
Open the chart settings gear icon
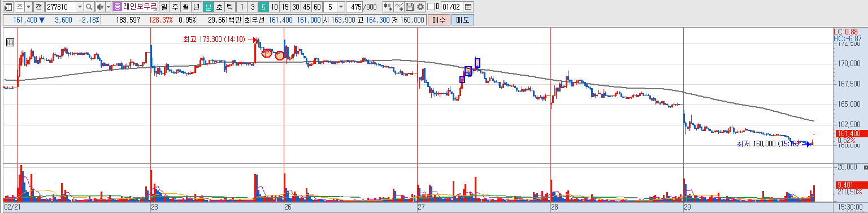click(420, 7)
